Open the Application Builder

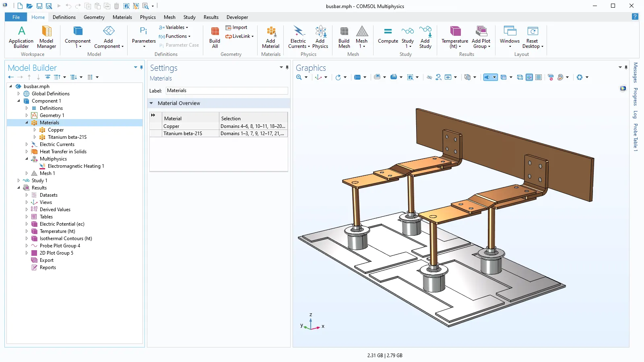coord(21,37)
